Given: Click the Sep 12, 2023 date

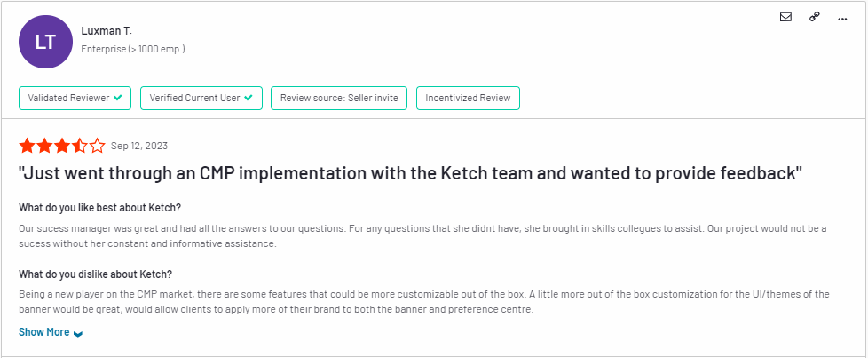Looking at the screenshot, I should click(139, 147).
